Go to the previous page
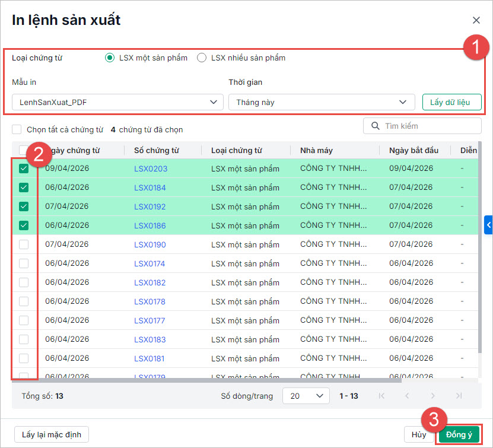 pos(407,396)
